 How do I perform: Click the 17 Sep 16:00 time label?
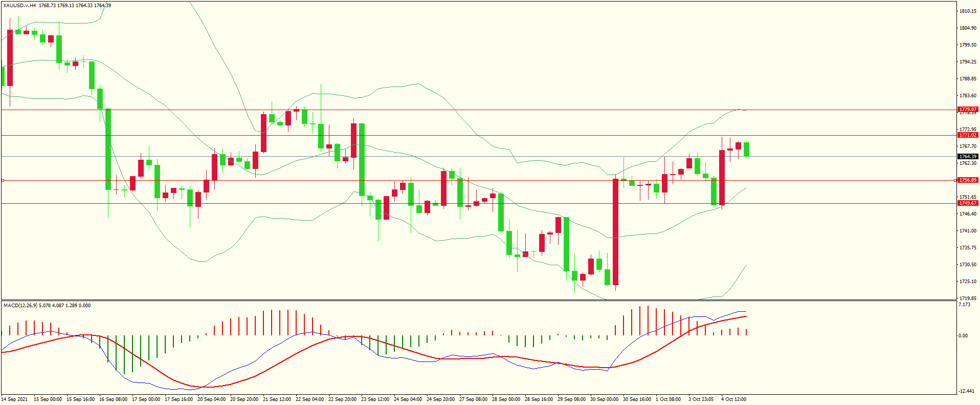179,399
